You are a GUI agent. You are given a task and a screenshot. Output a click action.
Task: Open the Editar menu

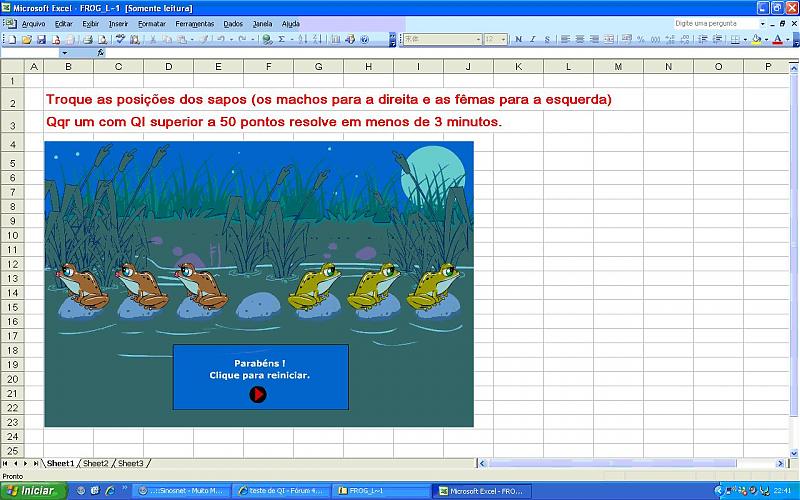pyautogui.click(x=64, y=23)
